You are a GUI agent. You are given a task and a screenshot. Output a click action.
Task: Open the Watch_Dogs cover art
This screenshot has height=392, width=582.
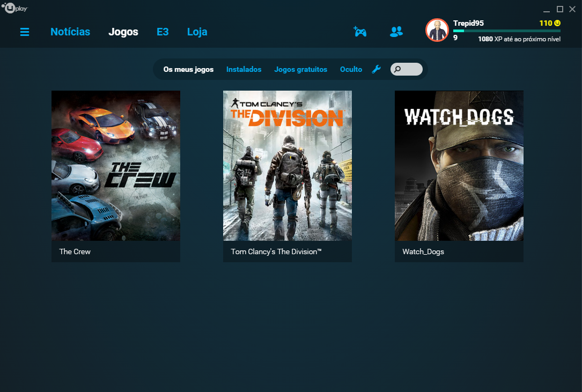[x=459, y=166]
